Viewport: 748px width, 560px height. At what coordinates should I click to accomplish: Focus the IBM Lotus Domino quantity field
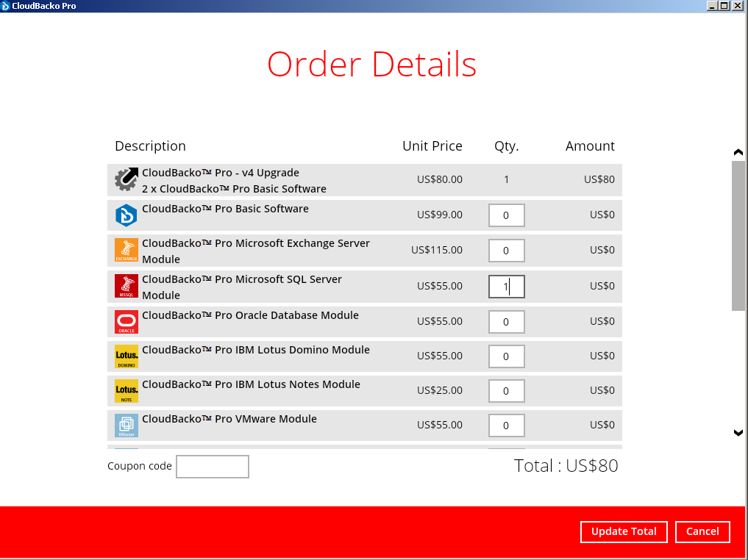(x=507, y=356)
